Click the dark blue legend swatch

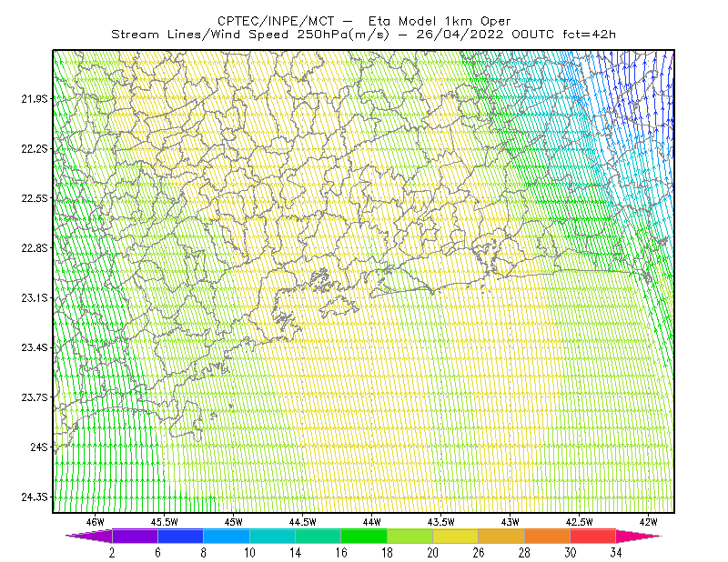point(180,536)
